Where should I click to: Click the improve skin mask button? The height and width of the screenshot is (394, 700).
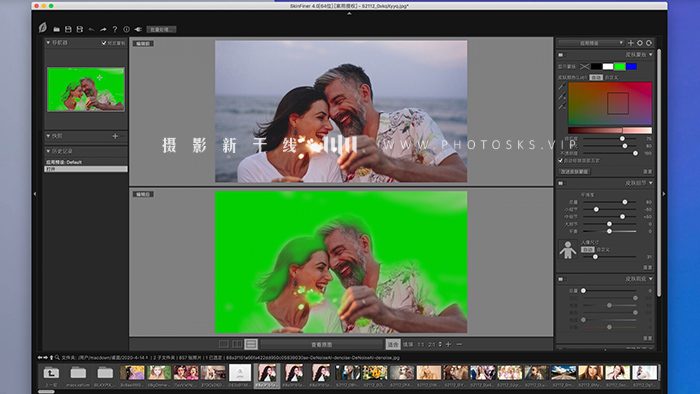(575, 171)
